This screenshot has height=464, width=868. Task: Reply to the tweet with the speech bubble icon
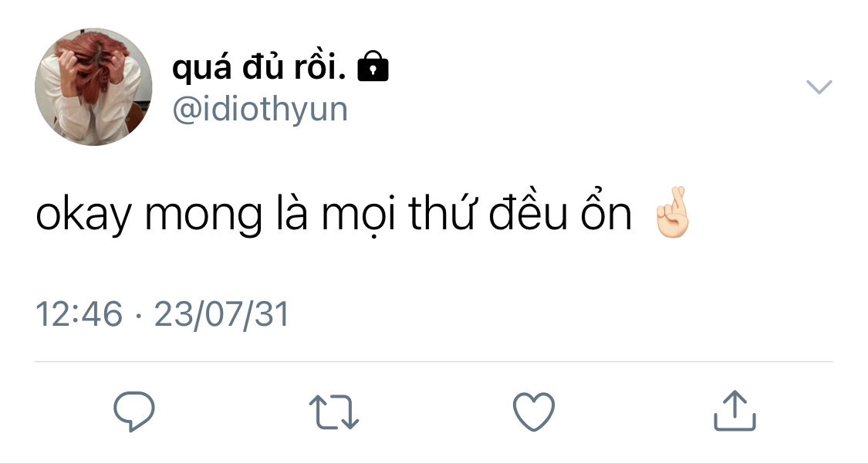(134, 412)
